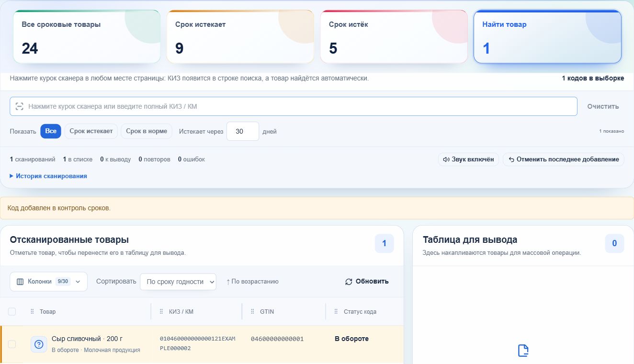Click product name Сыр сливочный · 200 г

[x=87, y=339]
